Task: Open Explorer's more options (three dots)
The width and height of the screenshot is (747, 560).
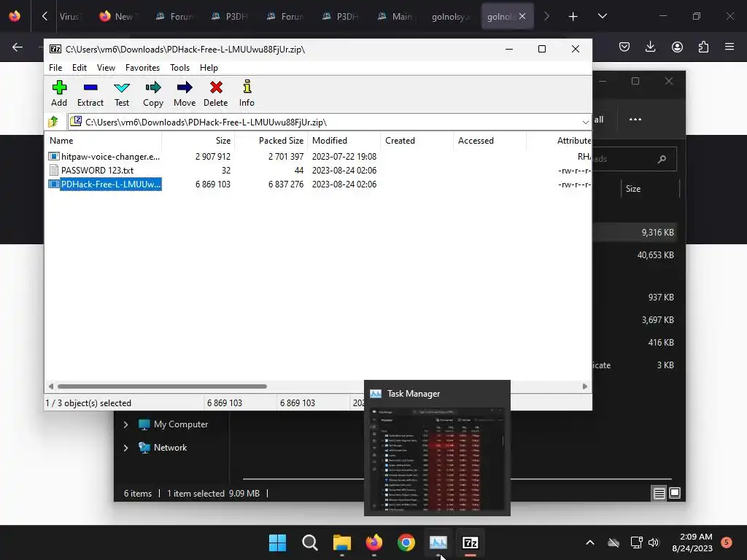Action: click(x=635, y=120)
